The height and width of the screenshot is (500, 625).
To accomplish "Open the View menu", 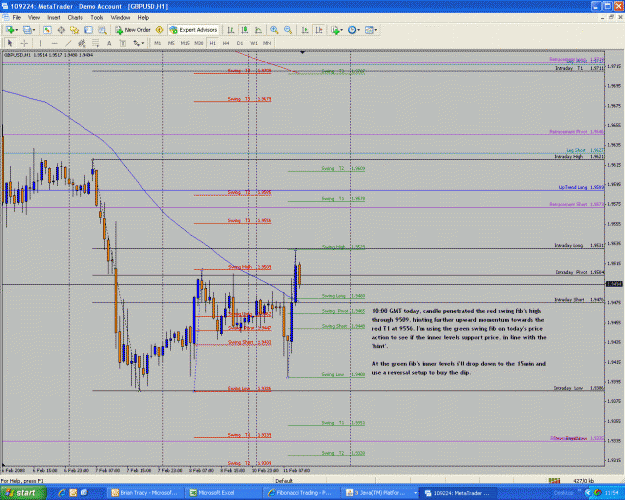I will [x=34, y=18].
